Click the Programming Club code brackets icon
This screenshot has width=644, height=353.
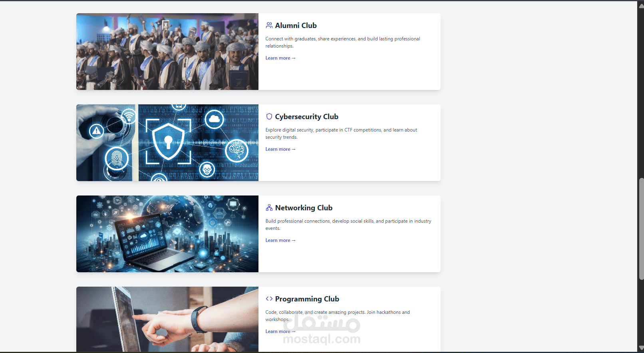(x=269, y=299)
